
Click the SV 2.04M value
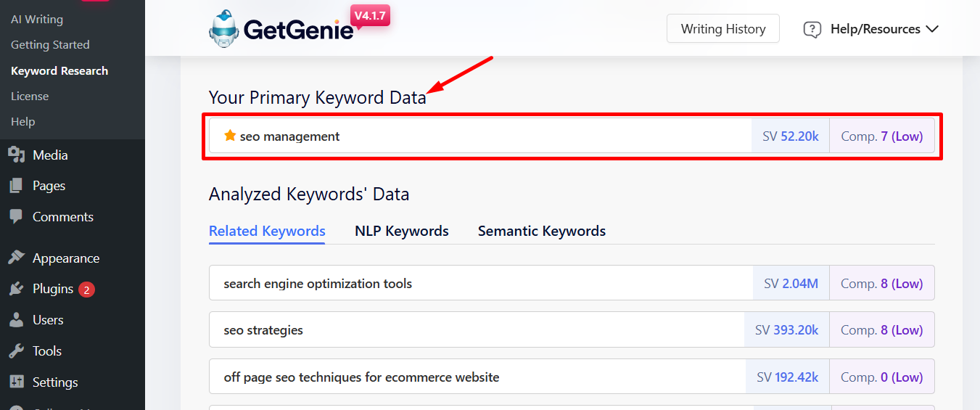(791, 284)
